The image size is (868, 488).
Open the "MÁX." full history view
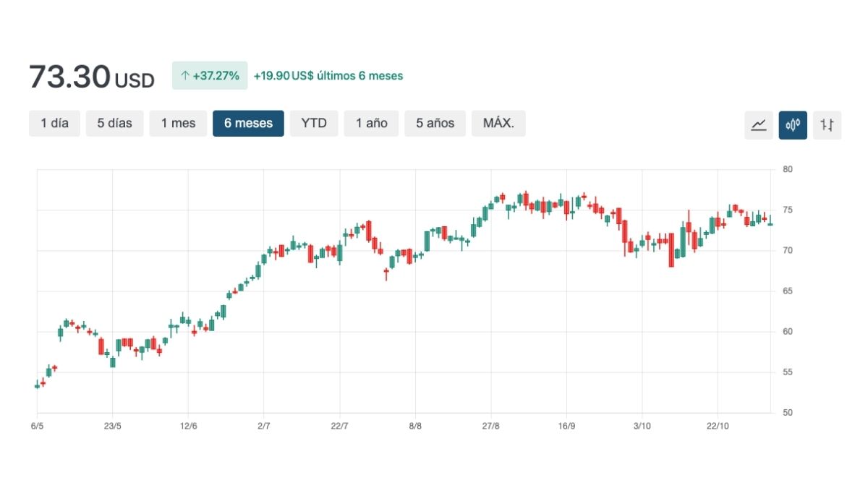498,123
